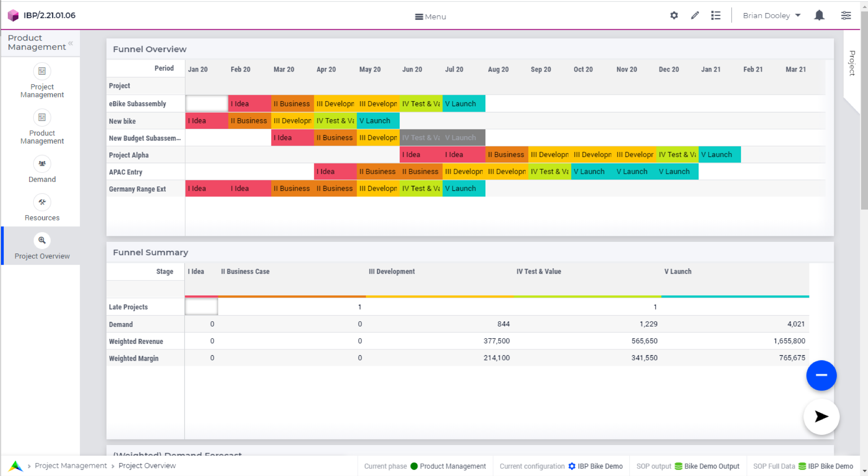Click SOP output Bike Demo Output
Viewport: 868px width, 476px height.
pyautogui.click(x=688, y=466)
